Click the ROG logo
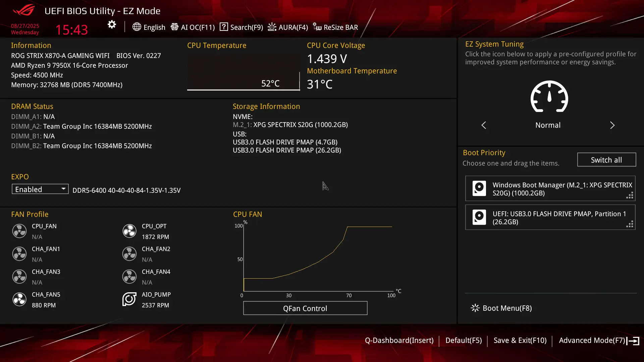 [23, 10]
